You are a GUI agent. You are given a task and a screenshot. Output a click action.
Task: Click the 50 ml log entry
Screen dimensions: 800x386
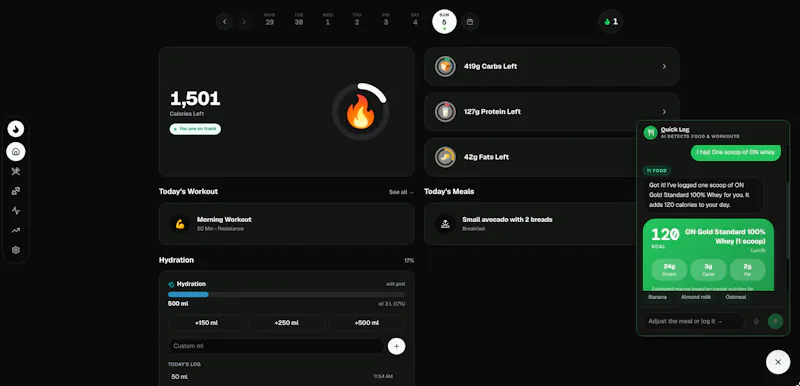pos(180,377)
